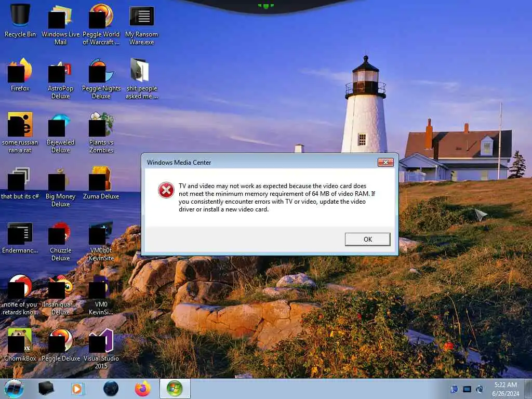Open the ChomikBox desktop shortcut
This screenshot has width=532, height=399.
click(20, 344)
